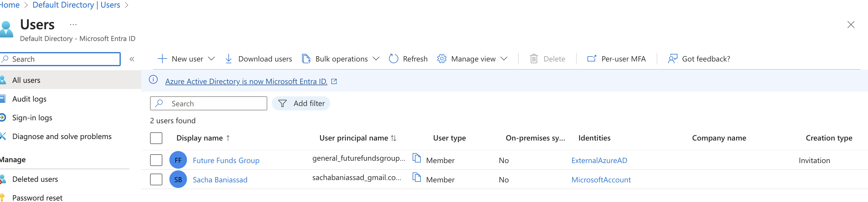Copy UPN for sachabaniassad_gmail user
Screen dimensions: 868x202
pos(417,177)
